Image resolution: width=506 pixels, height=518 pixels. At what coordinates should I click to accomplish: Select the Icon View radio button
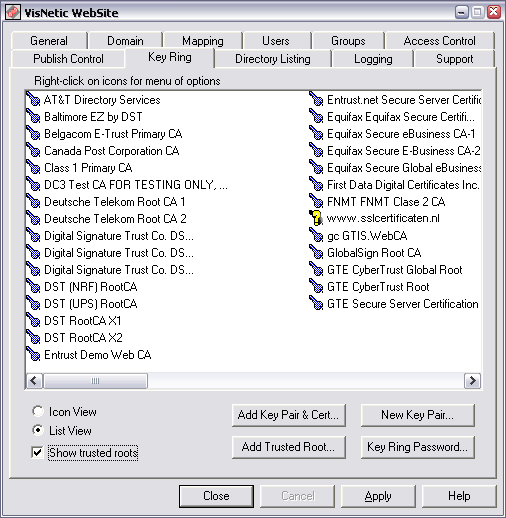click(x=38, y=412)
